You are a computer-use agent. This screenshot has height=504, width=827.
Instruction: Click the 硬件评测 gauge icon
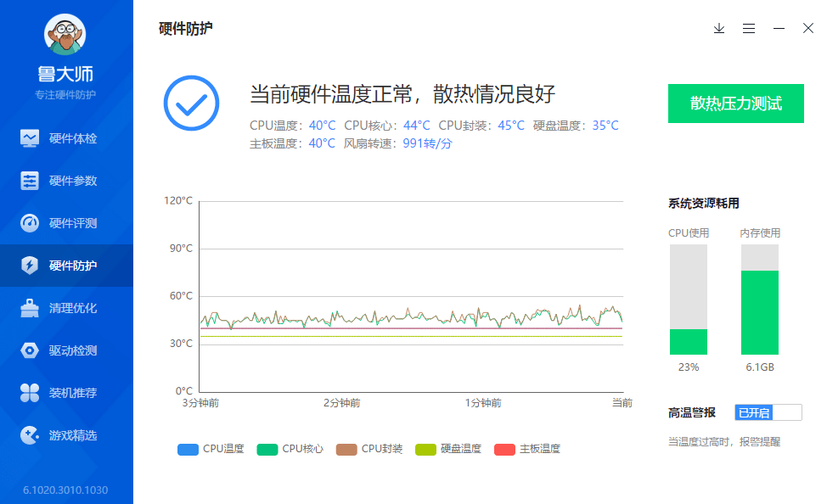click(x=30, y=223)
